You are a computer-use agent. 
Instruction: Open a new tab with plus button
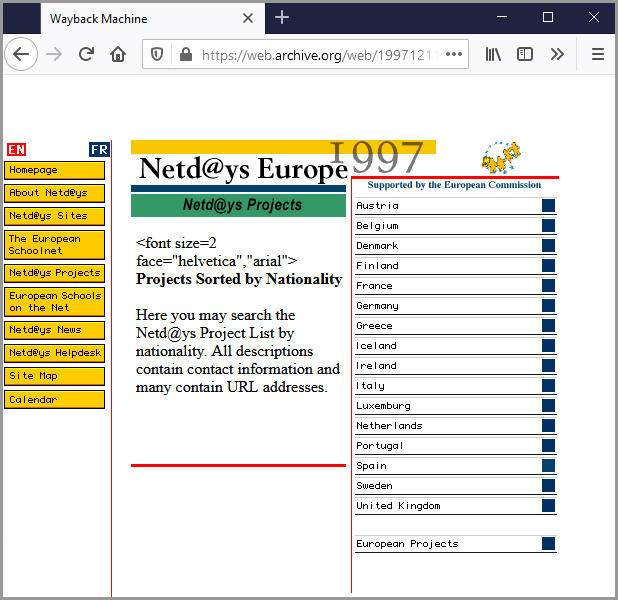[282, 18]
